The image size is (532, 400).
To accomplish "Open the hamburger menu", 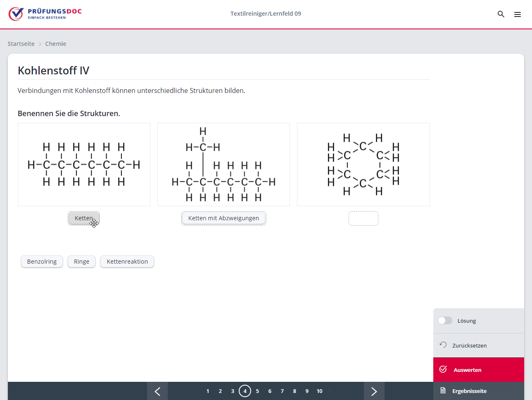I will (x=517, y=14).
